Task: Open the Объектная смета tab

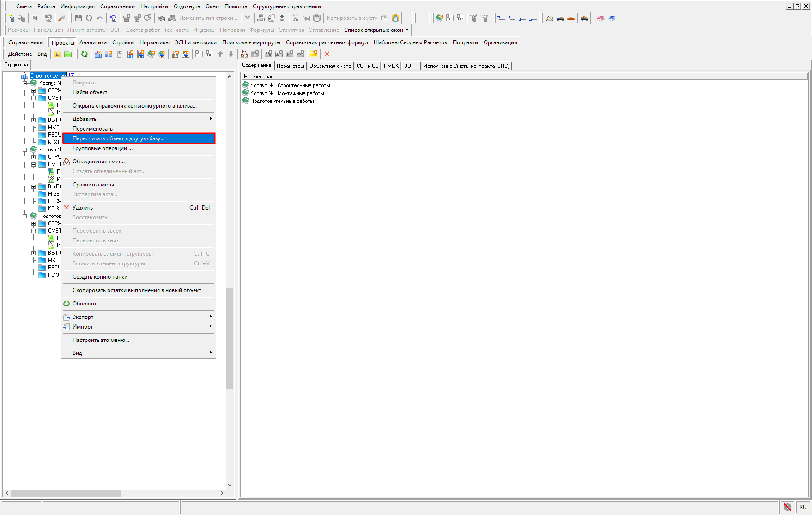Action: tap(330, 66)
